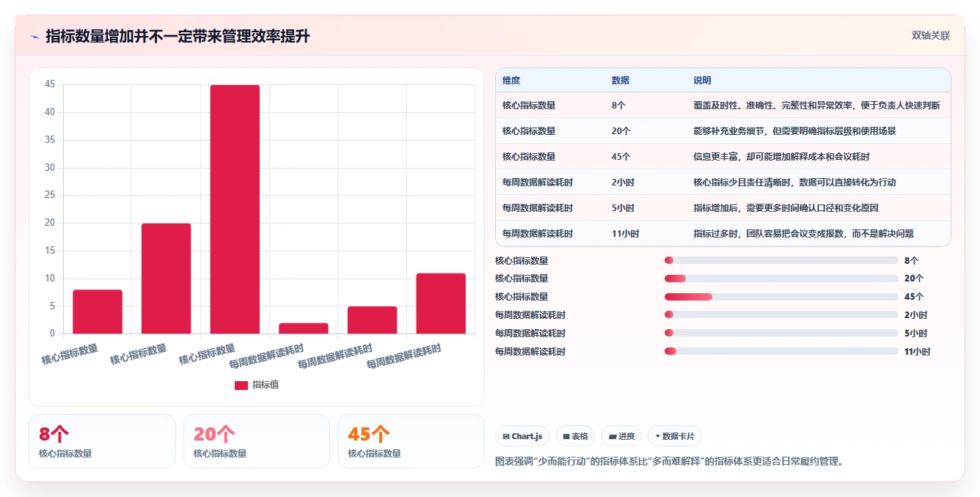This screenshot has width=980, height=497.
Task: Click the title 指标数量增加并不一定带来管理效率提升
Action: (x=178, y=37)
